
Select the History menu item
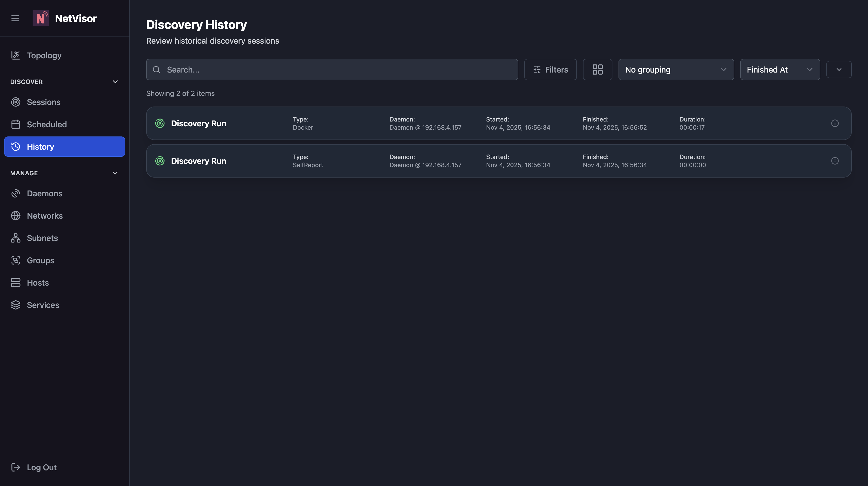(x=65, y=147)
